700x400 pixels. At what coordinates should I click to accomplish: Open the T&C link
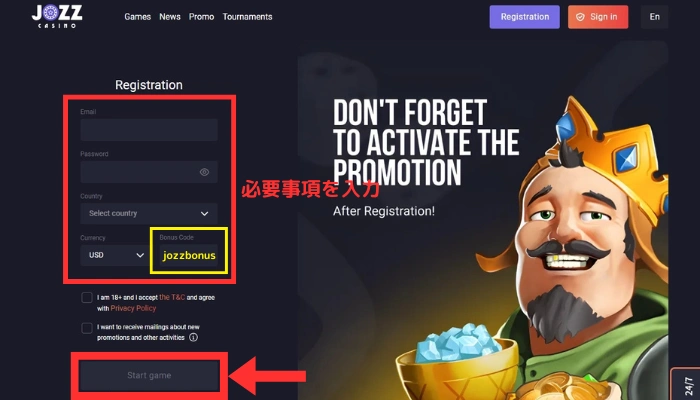pos(172,297)
